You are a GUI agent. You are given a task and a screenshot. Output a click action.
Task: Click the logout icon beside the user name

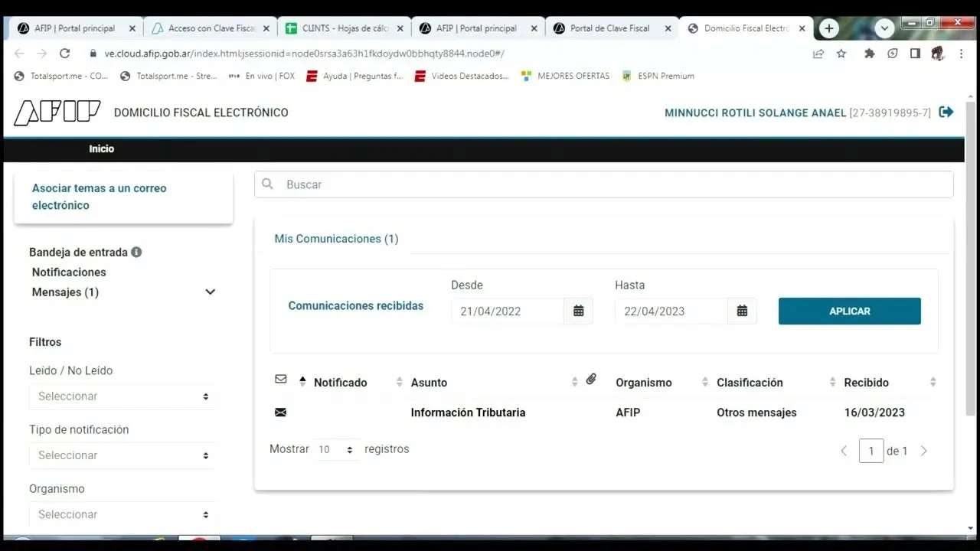pyautogui.click(x=946, y=112)
